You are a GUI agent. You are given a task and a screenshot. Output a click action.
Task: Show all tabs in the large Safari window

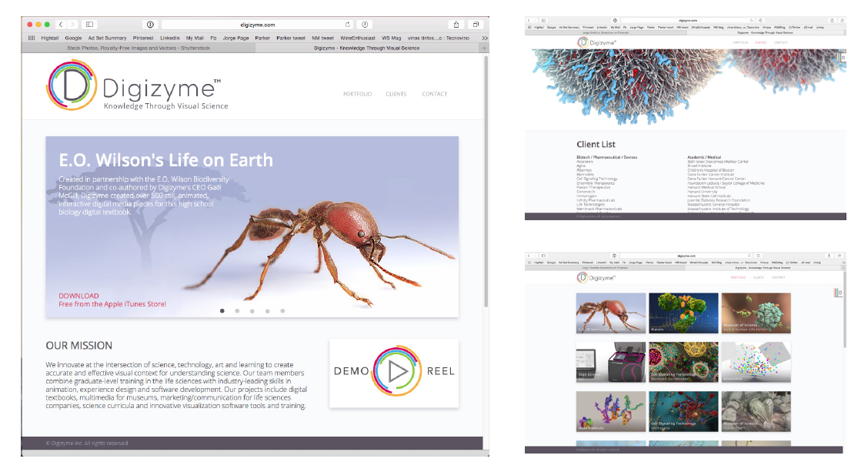point(476,25)
